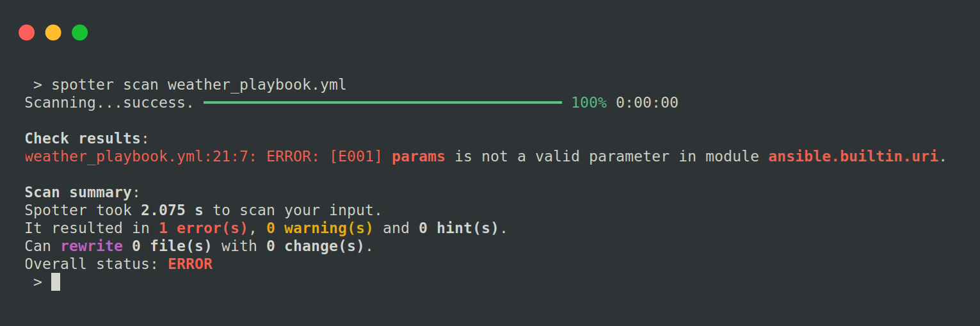
Task: Click the green 100% progress percentage
Action: point(589,102)
